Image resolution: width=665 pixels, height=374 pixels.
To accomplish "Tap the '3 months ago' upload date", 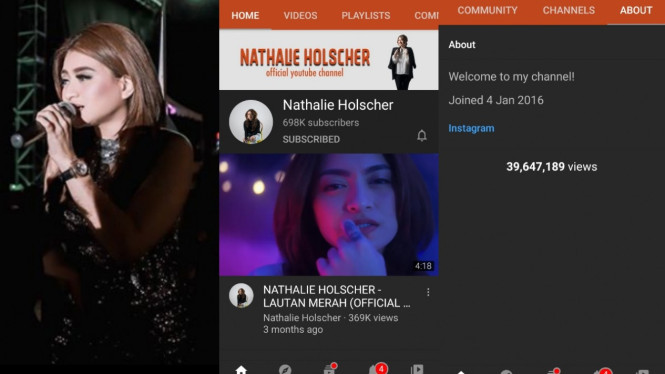I will [x=293, y=329].
